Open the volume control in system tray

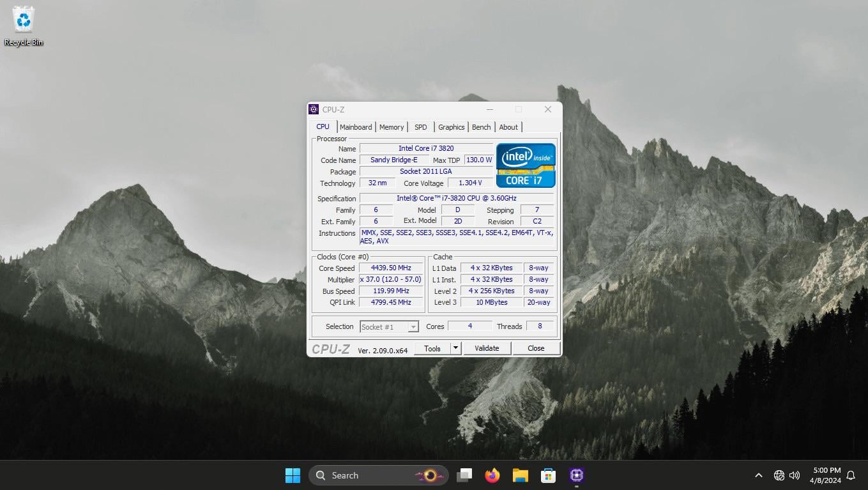(795, 475)
